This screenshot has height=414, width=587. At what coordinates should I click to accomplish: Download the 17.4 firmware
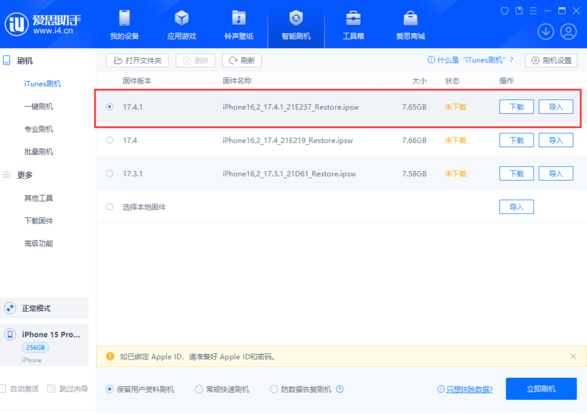[516, 140]
